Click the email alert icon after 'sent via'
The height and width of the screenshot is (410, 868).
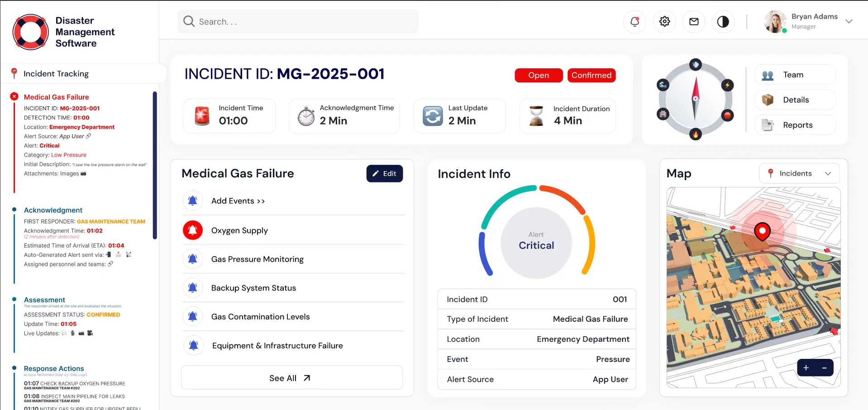(119, 254)
